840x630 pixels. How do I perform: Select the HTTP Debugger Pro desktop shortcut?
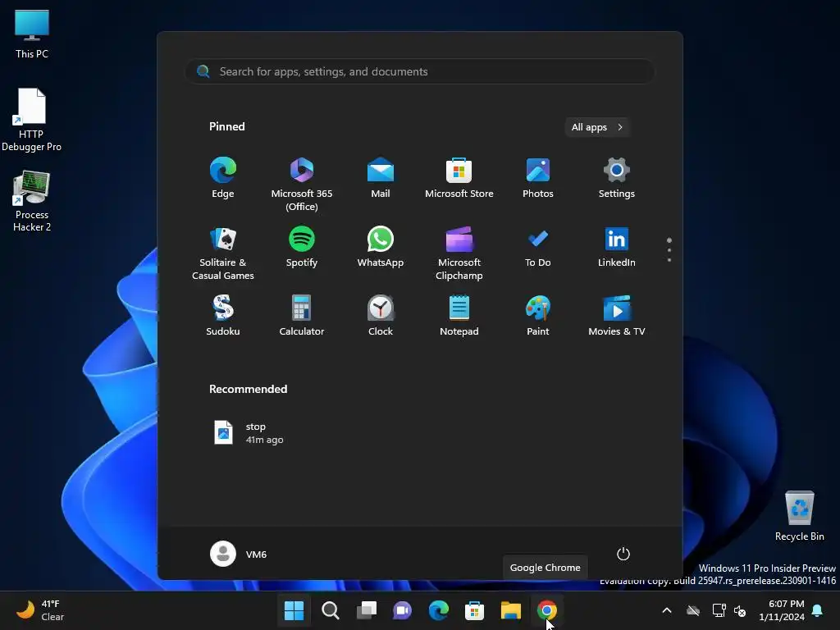pos(32,120)
